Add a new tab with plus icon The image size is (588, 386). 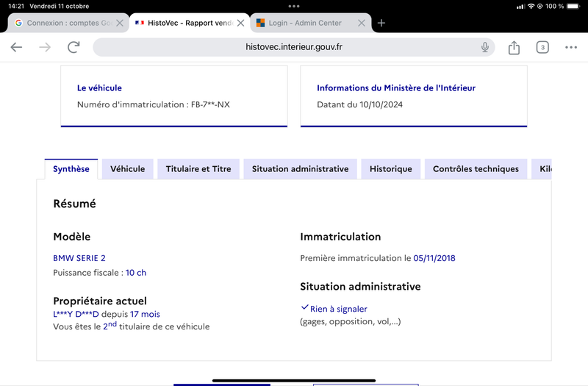[x=381, y=23]
